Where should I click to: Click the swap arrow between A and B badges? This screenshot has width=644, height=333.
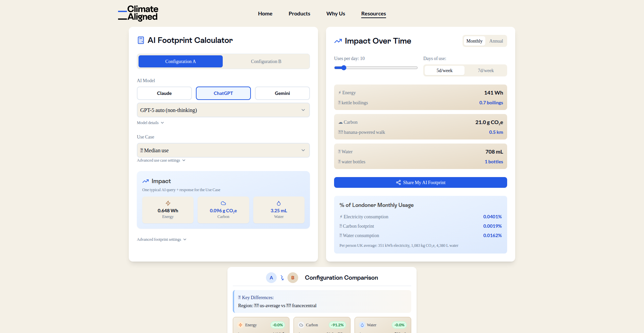pos(282,278)
